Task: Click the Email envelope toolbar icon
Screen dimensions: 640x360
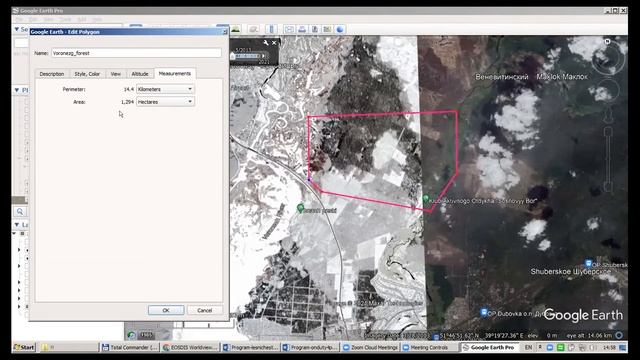Action: click(289, 29)
